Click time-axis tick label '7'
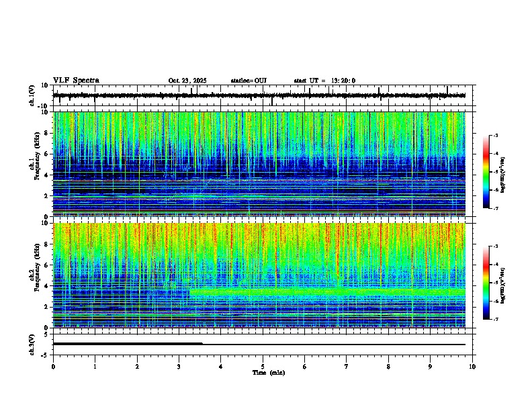Screen dimensions: 532x411 pos(347,367)
